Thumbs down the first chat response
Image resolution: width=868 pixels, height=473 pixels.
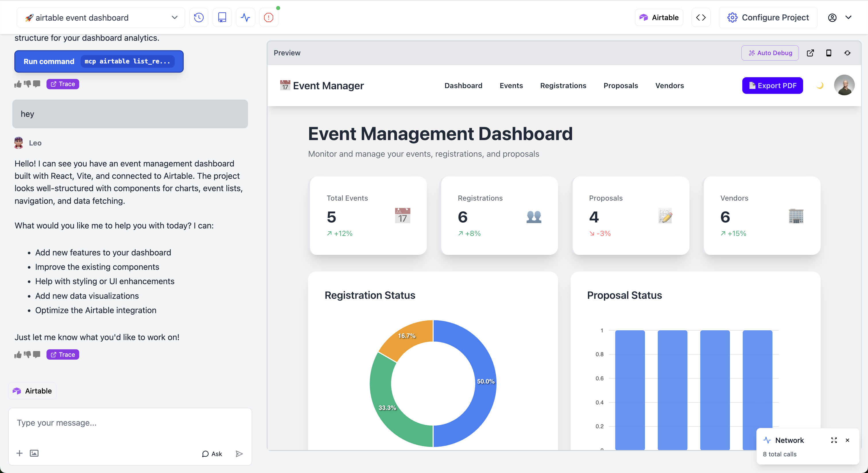pyautogui.click(x=27, y=84)
